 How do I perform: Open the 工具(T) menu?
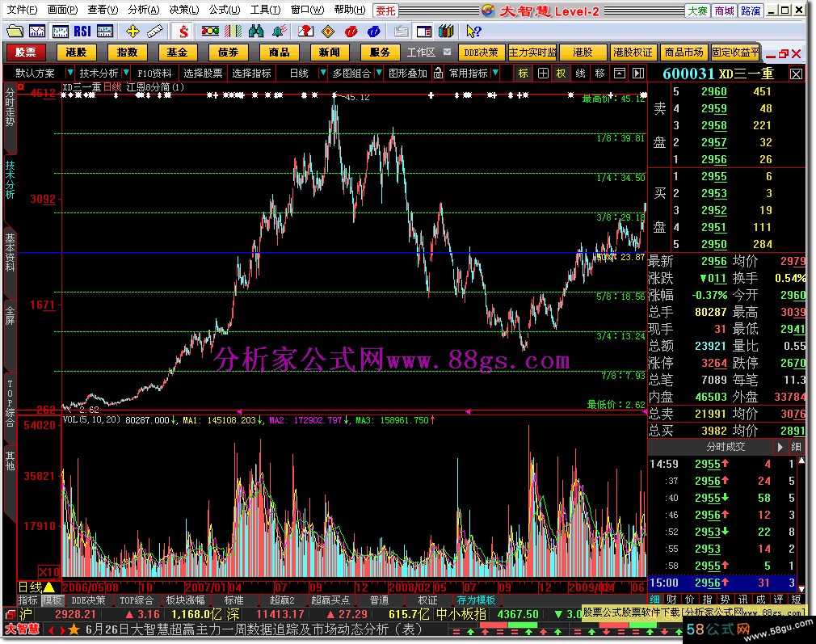pos(266,10)
